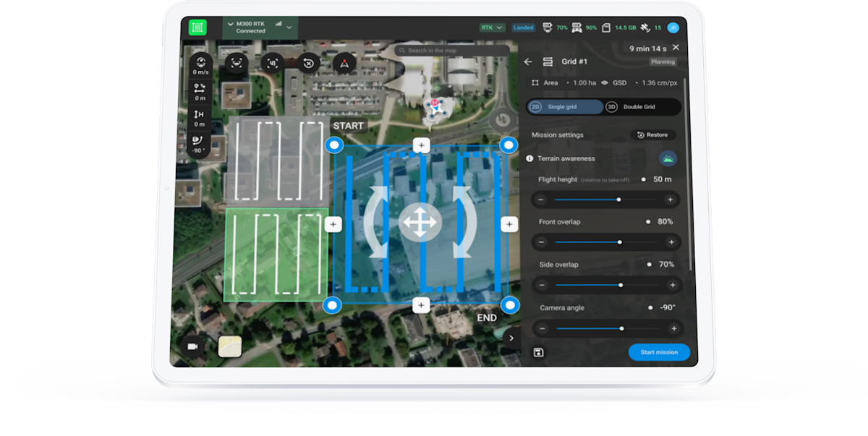Click the Restore mission settings button
Image resolution: width=868 pixels, height=436 pixels.
tap(652, 134)
